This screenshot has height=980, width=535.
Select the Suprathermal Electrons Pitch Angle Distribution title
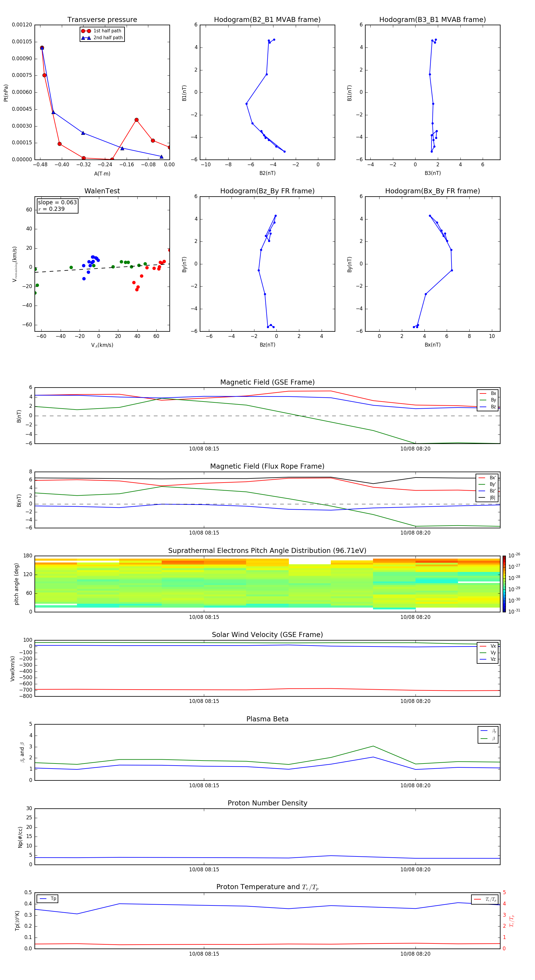pos(267,551)
